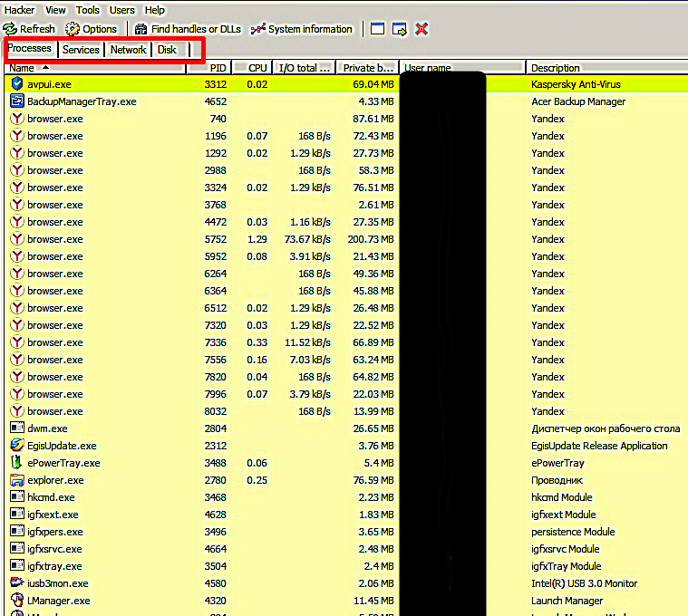Screen dimensions: 688x616
Task: Open the Users menu
Action: [122, 10]
